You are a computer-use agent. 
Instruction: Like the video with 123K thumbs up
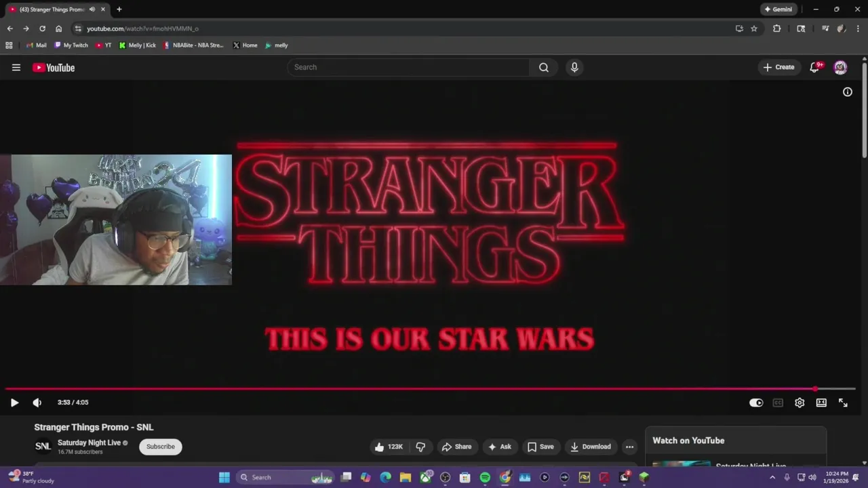click(389, 447)
